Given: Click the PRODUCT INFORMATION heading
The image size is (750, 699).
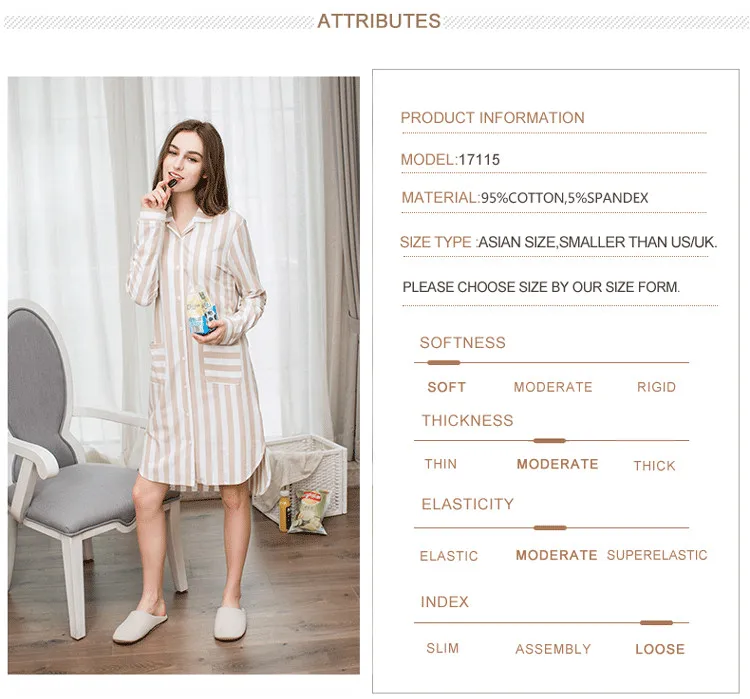Looking at the screenshot, I should (492, 118).
